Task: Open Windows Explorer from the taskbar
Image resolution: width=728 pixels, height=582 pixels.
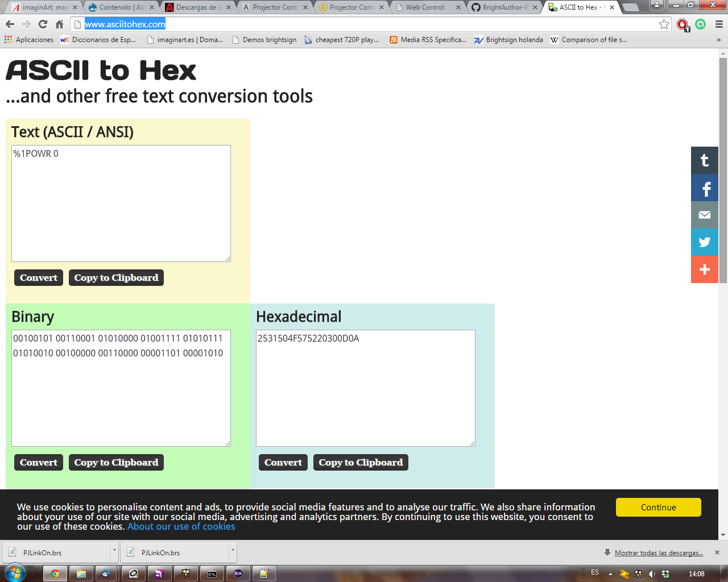Action: tap(81, 573)
